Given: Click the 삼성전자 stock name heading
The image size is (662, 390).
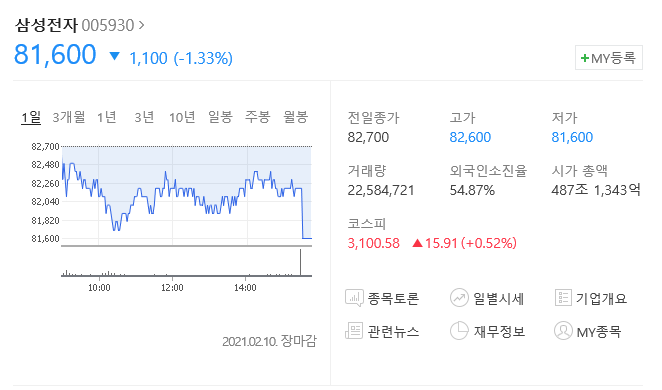Looking at the screenshot, I should [x=46, y=25].
